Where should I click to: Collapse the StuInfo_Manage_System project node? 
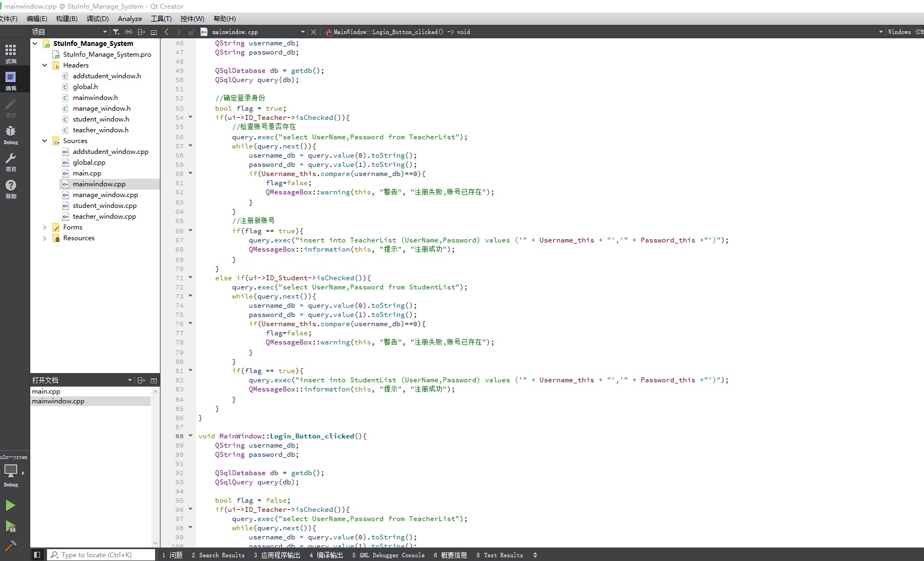tap(35, 43)
